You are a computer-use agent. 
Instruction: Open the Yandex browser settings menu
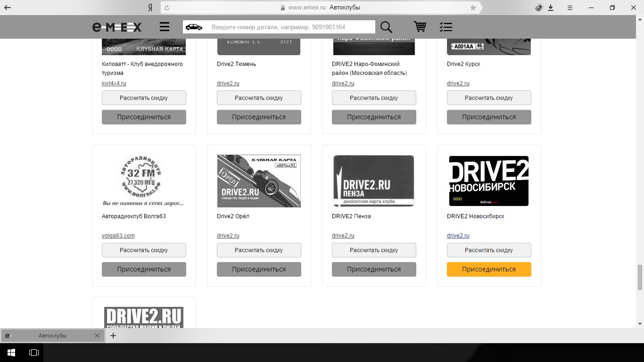(570, 8)
